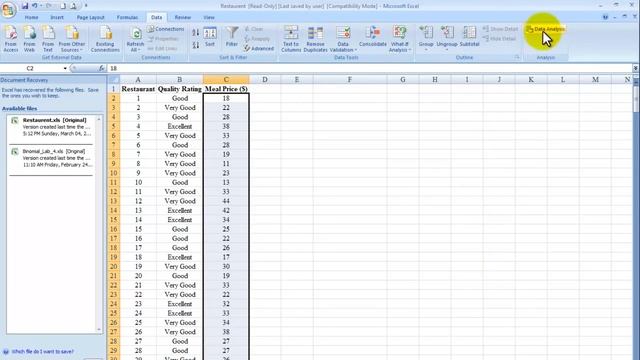Launch Text to Columns wizard

(x=291, y=39)
